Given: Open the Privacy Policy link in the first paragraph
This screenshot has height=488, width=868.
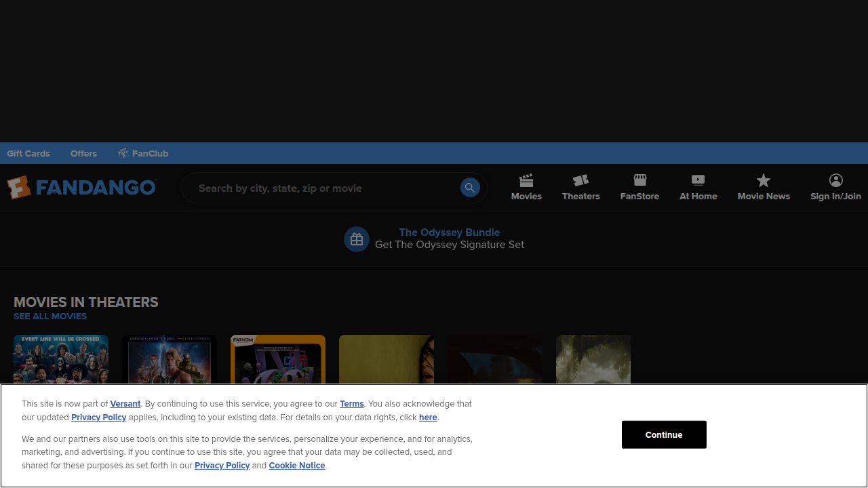Looking at the screenshot, I should [99, 418].
